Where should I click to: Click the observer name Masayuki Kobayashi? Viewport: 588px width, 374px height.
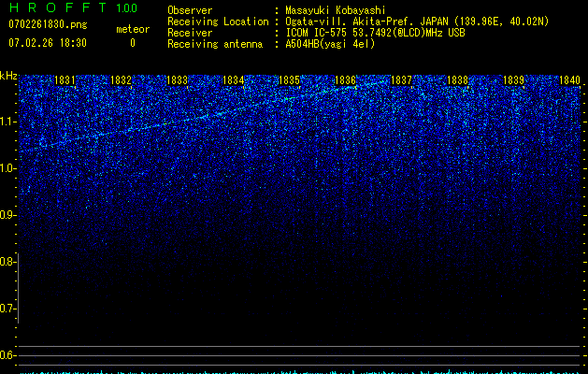click(x=336, y=10)
